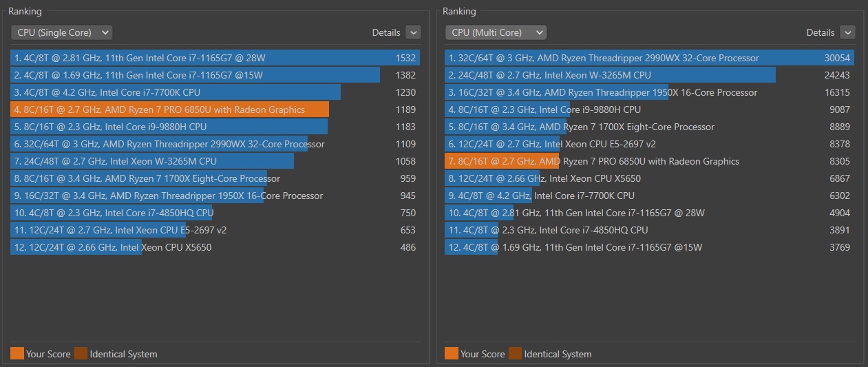Expand Details arrow in single core panel
The height and width of the screenshot is (367, 868).
coord(413,32)
